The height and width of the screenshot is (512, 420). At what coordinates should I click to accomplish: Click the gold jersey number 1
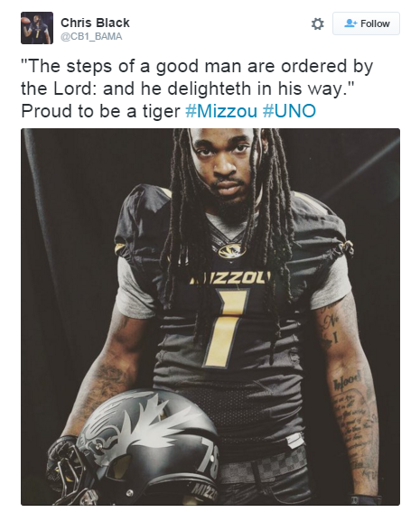(226, 328)
